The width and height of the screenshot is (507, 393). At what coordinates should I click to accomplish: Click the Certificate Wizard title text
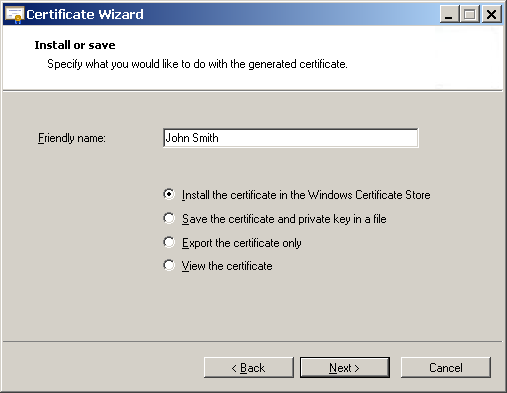(85, 14)
